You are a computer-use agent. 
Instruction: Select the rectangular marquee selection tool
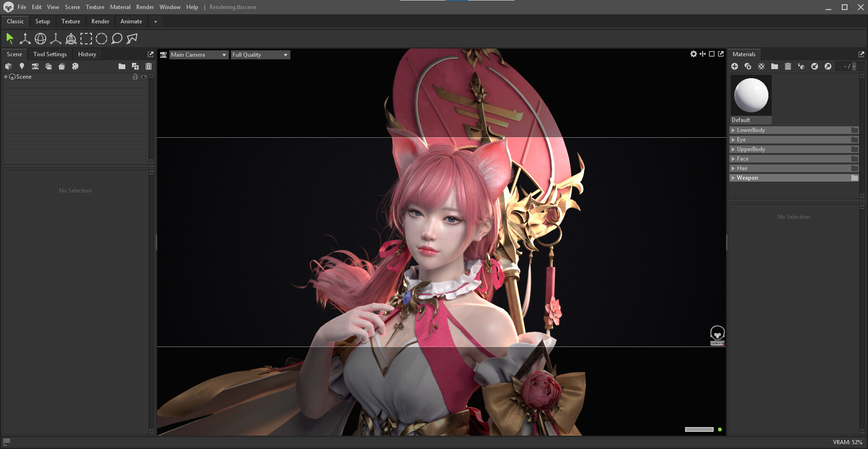86,39
